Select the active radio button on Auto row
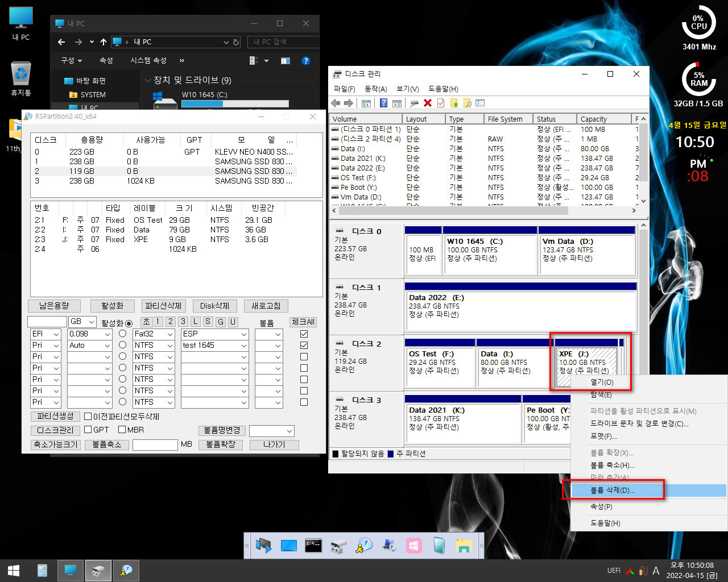728x582 pixels. pyautogui.click(x=122, y=345)
